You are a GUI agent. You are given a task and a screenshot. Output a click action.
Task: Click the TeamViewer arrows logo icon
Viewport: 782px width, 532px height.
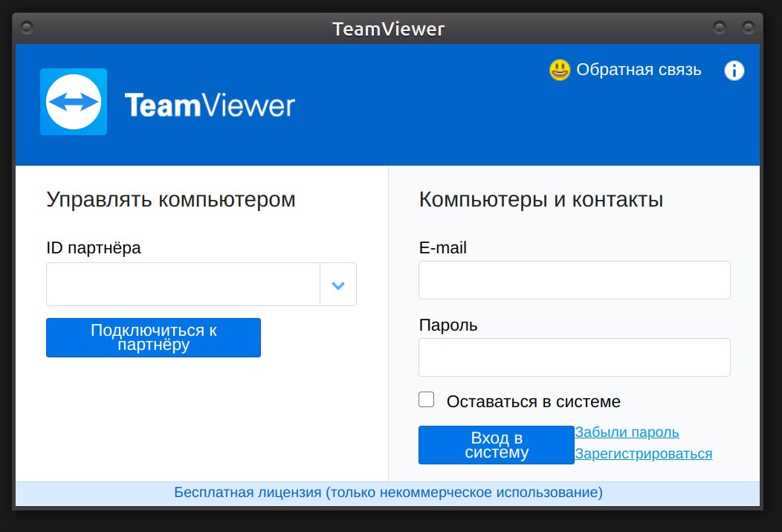[74, 102]
